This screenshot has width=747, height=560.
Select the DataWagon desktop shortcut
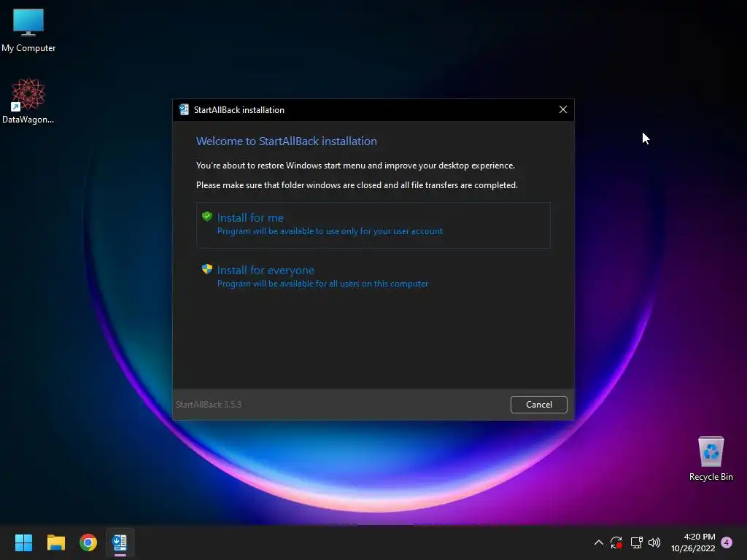click(x=28, y=101)
